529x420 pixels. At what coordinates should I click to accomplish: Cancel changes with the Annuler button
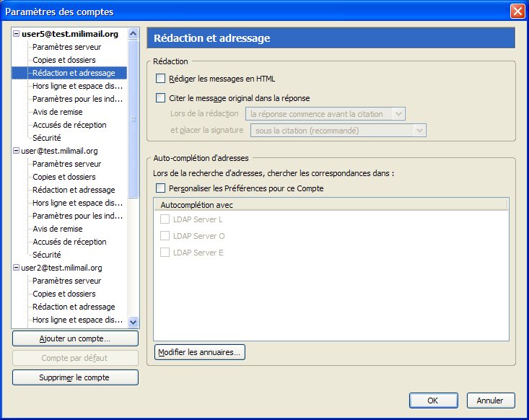pyautogui.click(x=490, y=401)
